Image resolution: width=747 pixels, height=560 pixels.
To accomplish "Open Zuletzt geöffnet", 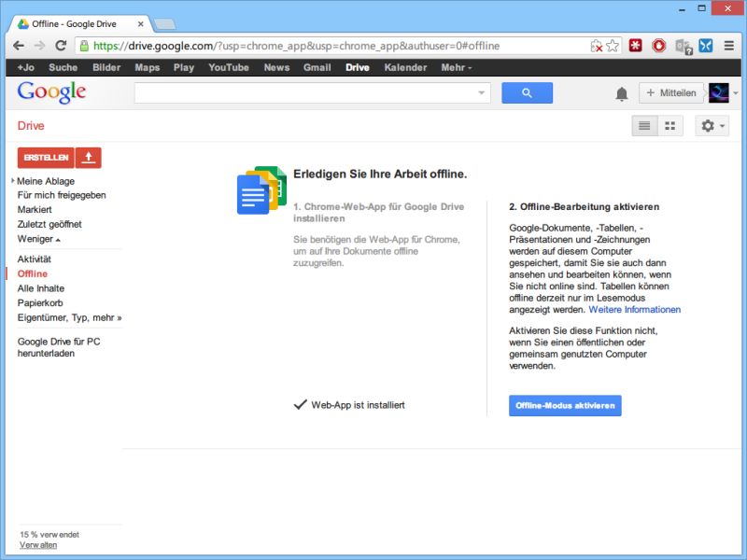I will (49, 224).
